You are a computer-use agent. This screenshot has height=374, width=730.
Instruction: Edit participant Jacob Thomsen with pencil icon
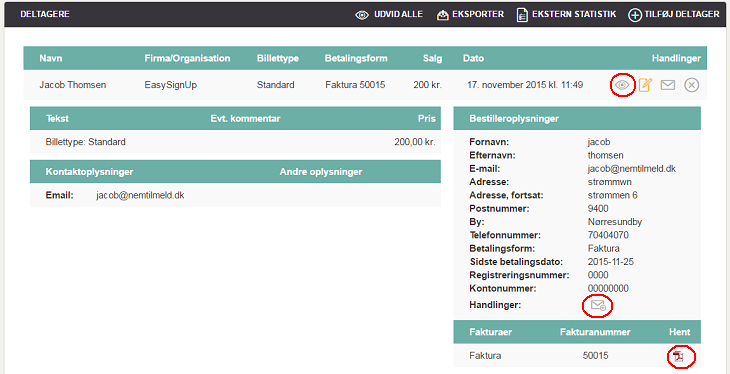(645, 85)
